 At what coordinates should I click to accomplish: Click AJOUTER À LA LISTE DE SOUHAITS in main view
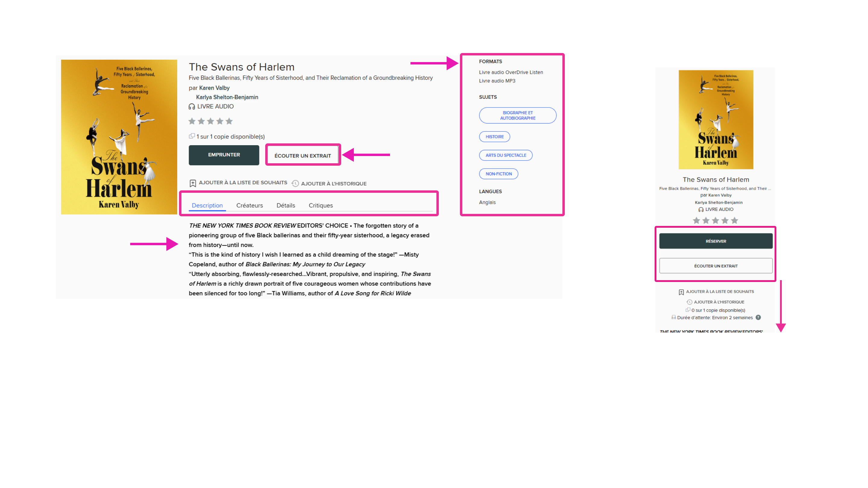243,183
